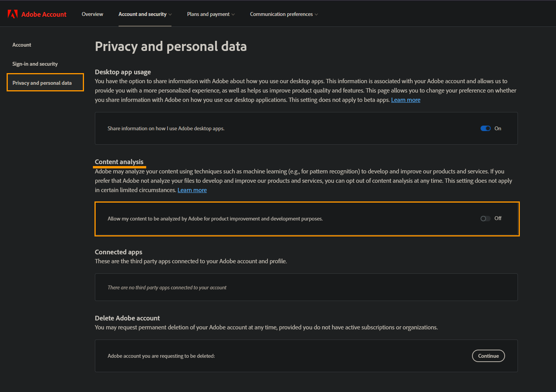The image size is (556, 392).
Task: Open the Plans and payment menu
Action: click(211, 14)
